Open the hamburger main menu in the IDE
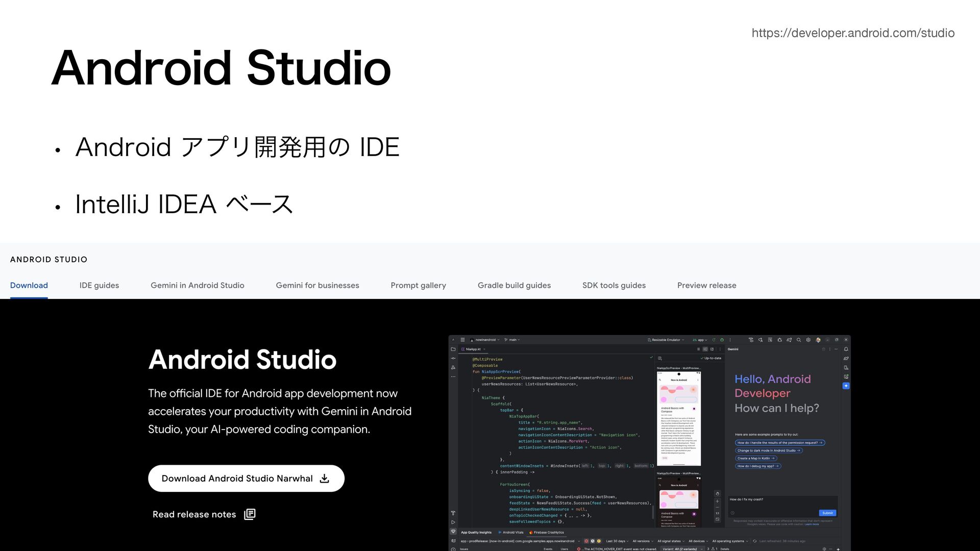The height and width of the screenshot is (551, 980). coord(462,340)
